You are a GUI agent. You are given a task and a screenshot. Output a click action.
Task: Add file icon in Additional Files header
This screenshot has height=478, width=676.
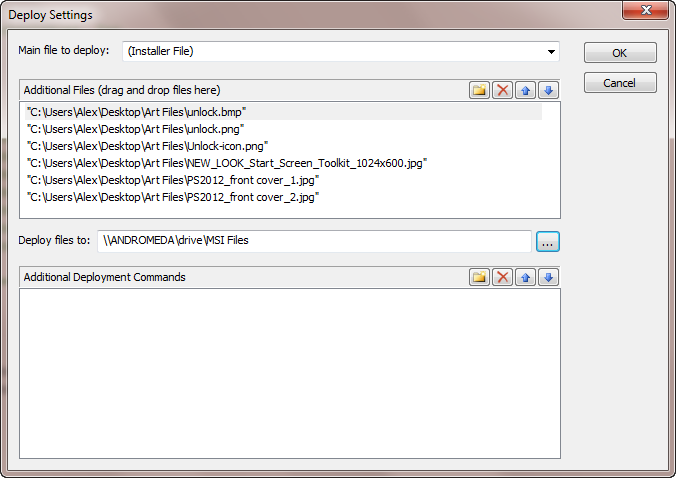tap(479, 90)
